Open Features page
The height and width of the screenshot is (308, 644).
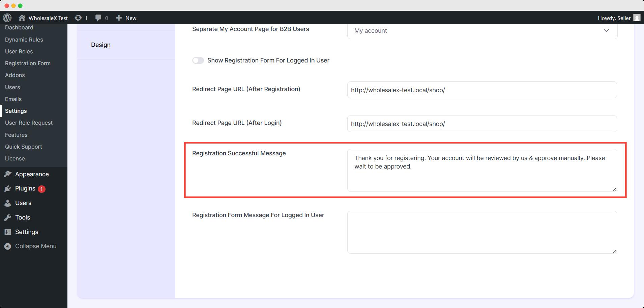tap(16, 135)
